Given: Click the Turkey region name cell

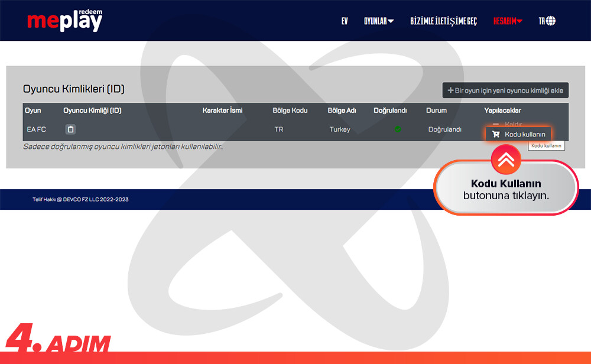Looking at the screenshot, I should click(x=340, y=129).
